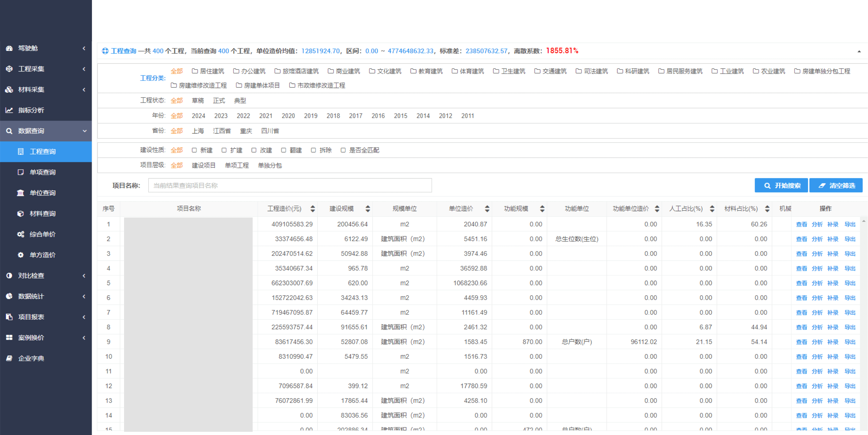Expand the 项目报表 menu chevron
868x435 pixels.
[84, 317]
